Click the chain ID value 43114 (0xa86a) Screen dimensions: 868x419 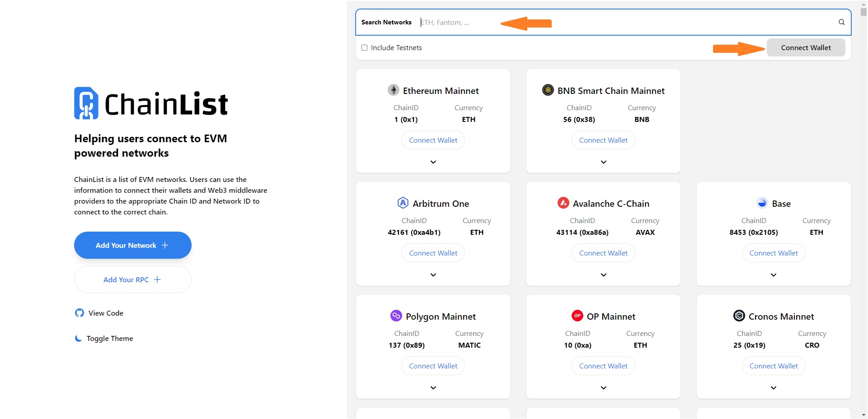[x=582, y=233]
